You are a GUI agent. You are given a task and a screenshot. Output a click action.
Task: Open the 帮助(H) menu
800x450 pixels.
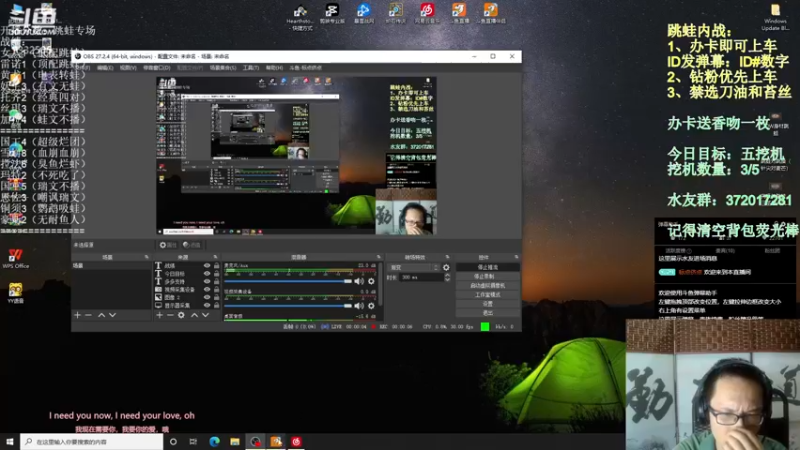[x=274, y=68]
